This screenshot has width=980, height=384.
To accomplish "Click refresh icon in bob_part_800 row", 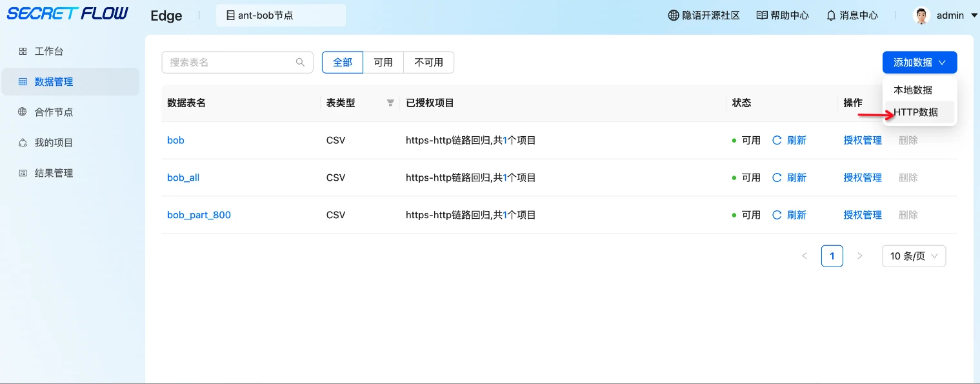I will pyautogui.click(x=777, y=215).
